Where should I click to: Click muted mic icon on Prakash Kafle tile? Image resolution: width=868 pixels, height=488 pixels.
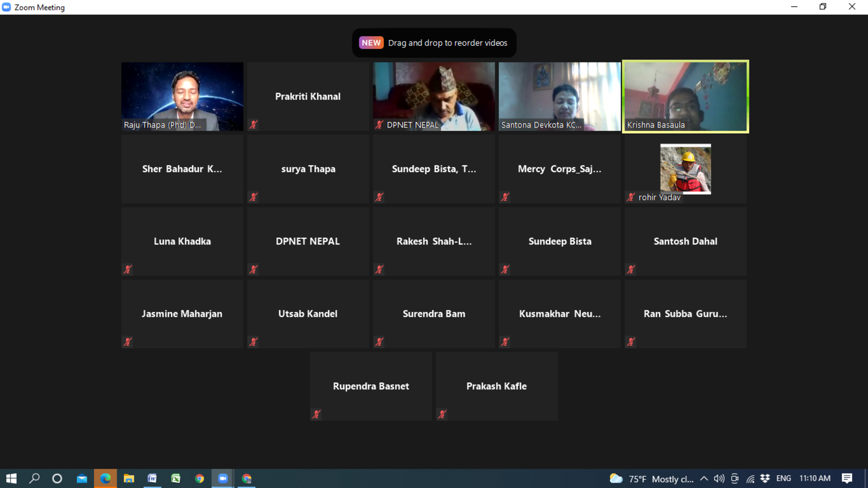[x=442, y=414]
